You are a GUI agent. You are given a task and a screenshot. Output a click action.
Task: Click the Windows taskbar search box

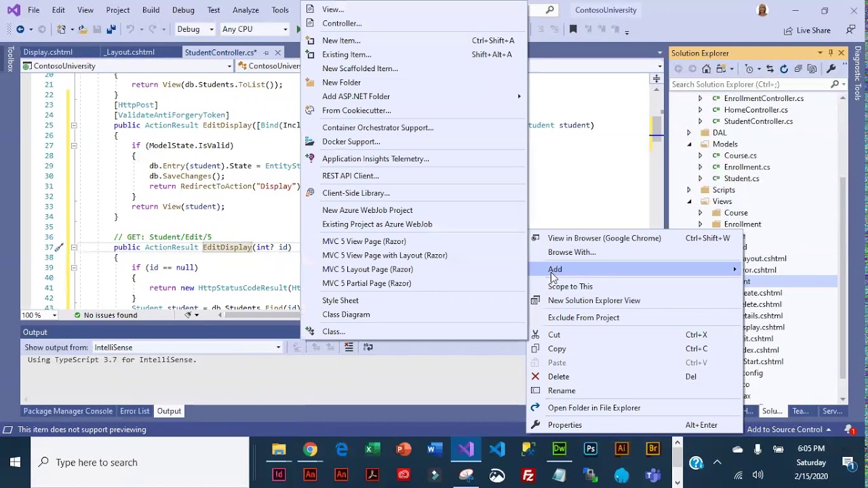point(141,462)
